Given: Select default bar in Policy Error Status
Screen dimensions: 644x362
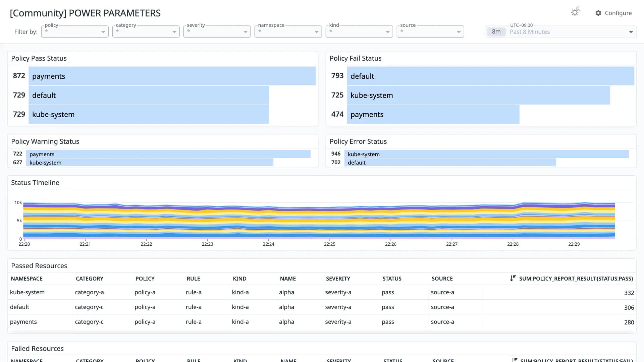Looking at the screenshot, I should click(x=450, y=163).
